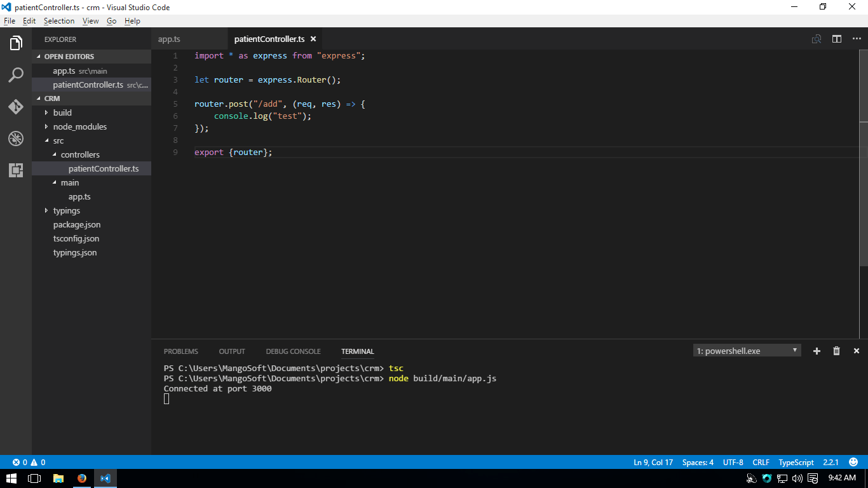Open app.ts under main folder in tree
868x488 pixels.
pos(92,196)
